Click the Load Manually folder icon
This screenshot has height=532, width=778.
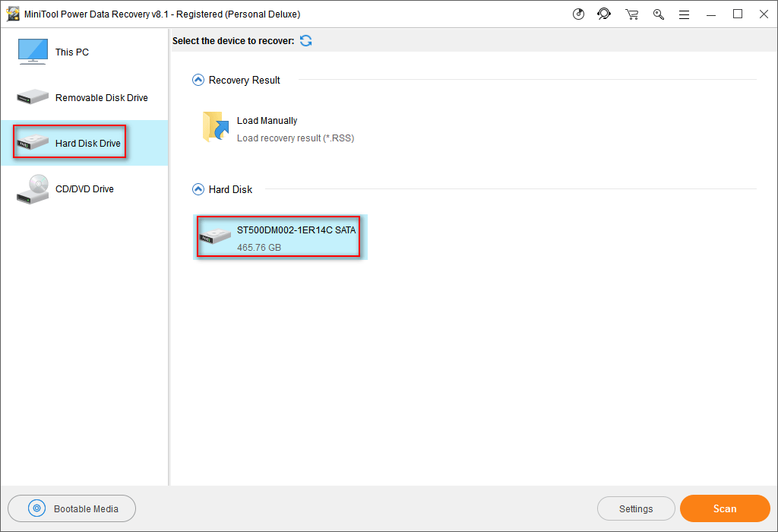click(216, 127)
